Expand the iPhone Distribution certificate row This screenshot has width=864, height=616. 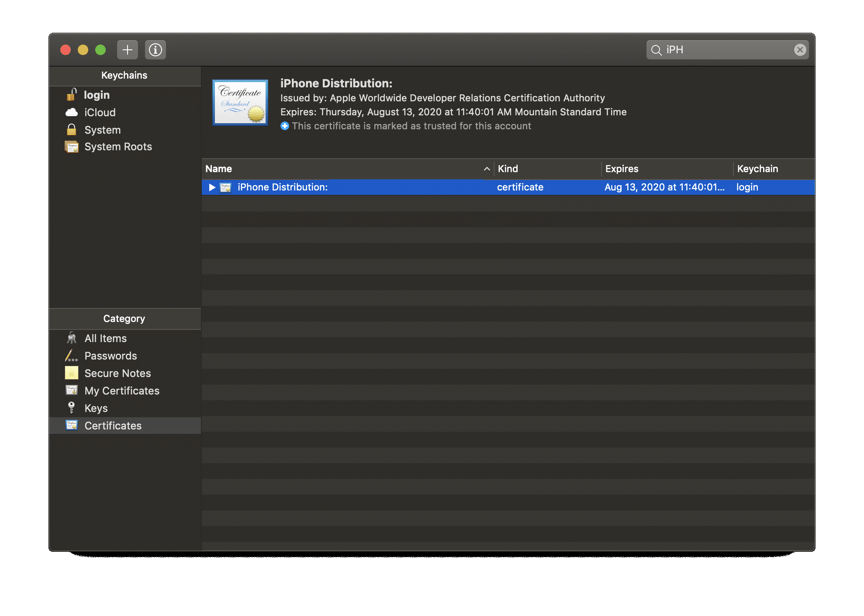click(212, 187)
